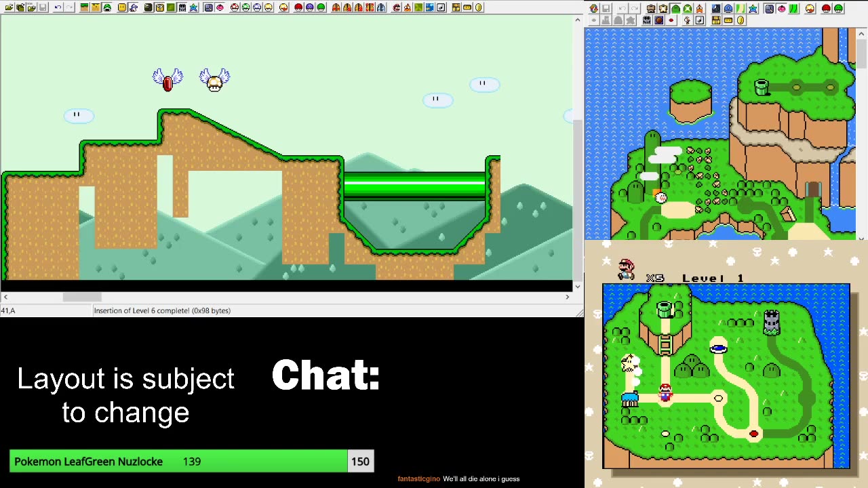Click the star icon in overworld editor toolbar
The width and height of the screenshot is (868, 488).
click(753, 9)
